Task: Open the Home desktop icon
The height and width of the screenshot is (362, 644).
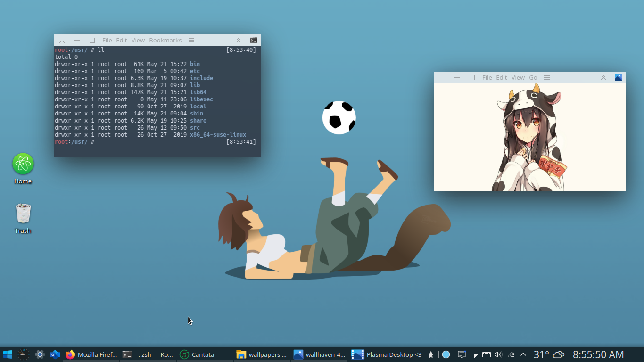Action: click(23, 169)
